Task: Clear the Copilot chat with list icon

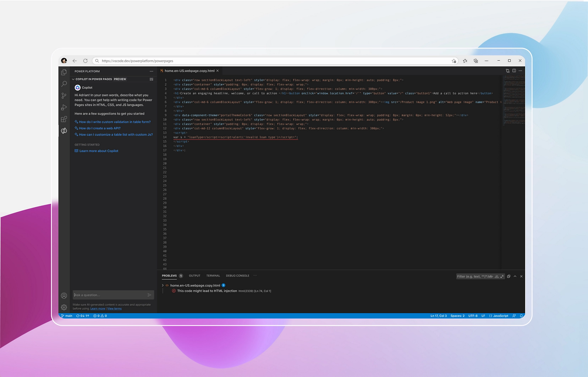Action: (x=152, y=79)
